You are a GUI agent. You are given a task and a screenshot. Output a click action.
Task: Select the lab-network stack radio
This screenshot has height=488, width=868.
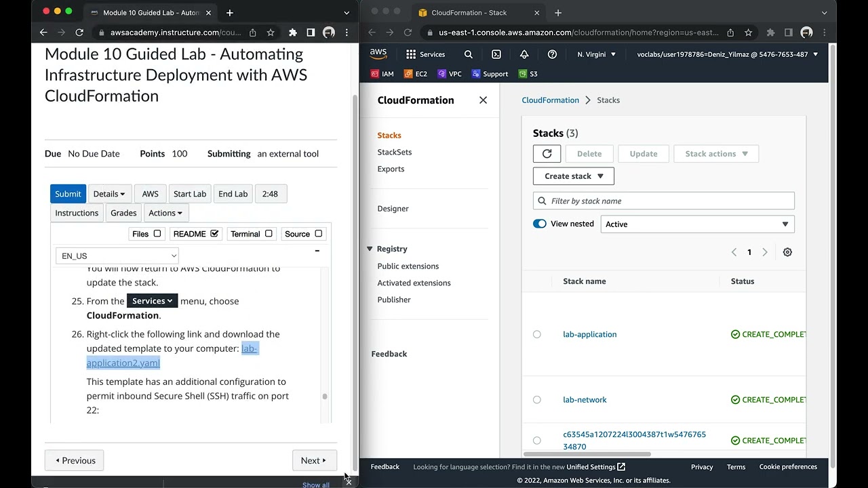[x=537, y=400]
